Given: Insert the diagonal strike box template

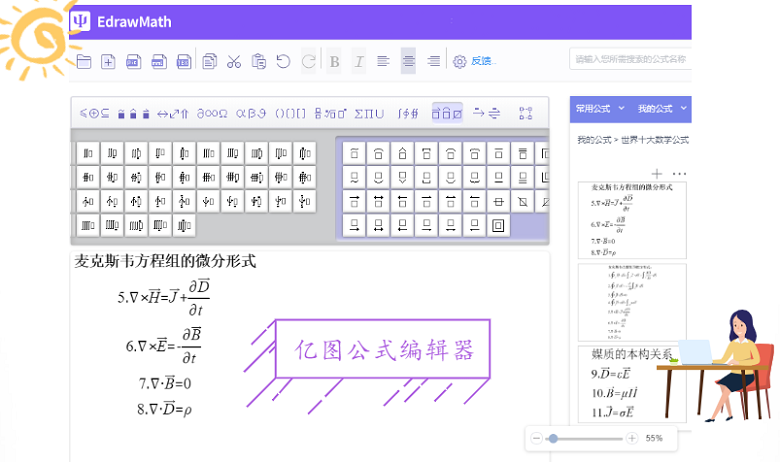Looking at the screenshot, I should [x=522, y=201].
